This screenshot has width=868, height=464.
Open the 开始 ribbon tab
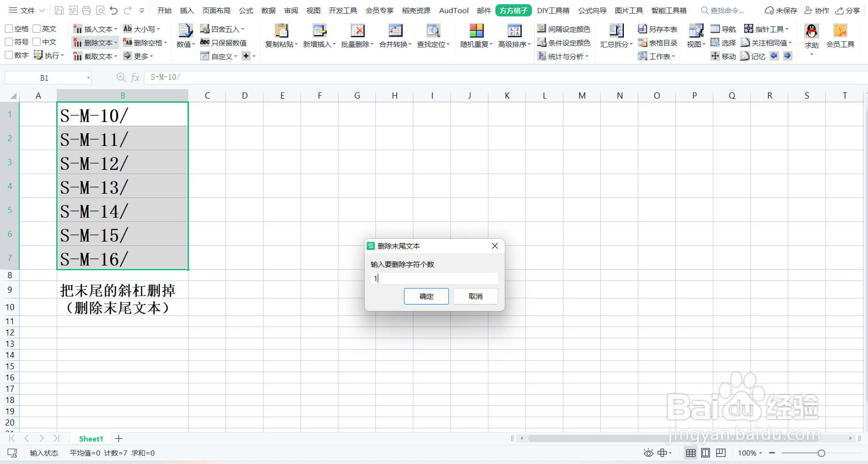165,10
